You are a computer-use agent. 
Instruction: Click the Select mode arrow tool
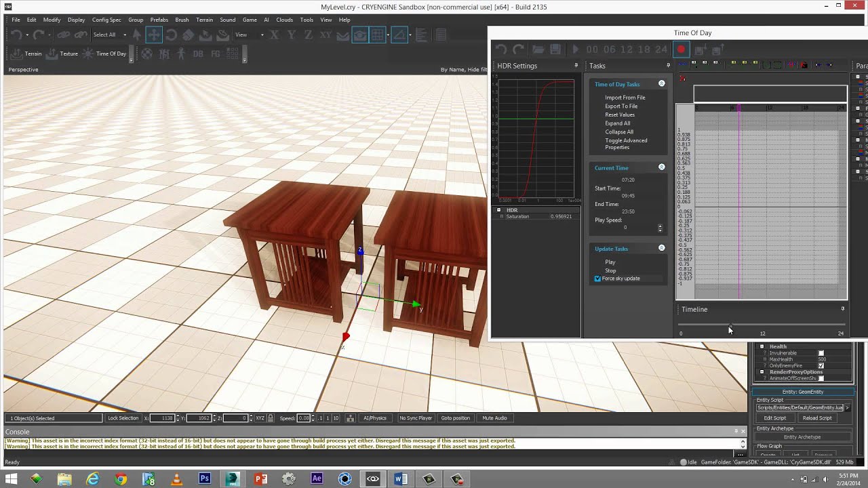pos(137,35)
